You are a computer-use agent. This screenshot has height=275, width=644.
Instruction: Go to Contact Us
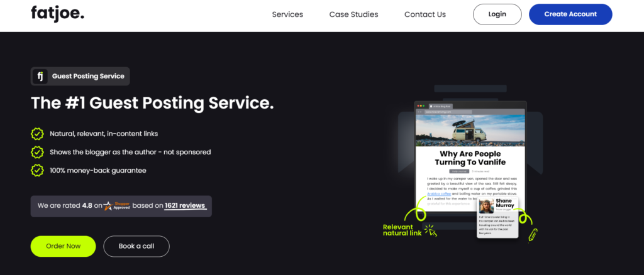coord(425,14)
